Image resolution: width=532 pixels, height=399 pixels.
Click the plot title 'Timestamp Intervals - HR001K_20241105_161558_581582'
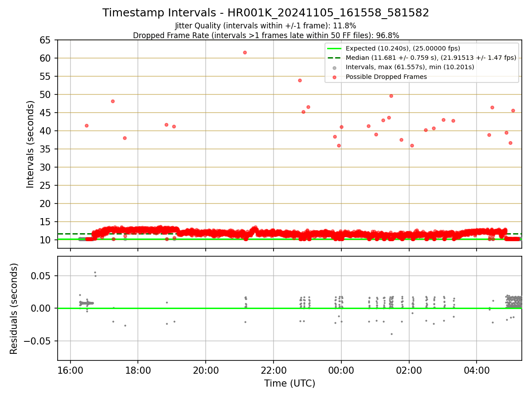pyautogui.click(x=266, y=13)
